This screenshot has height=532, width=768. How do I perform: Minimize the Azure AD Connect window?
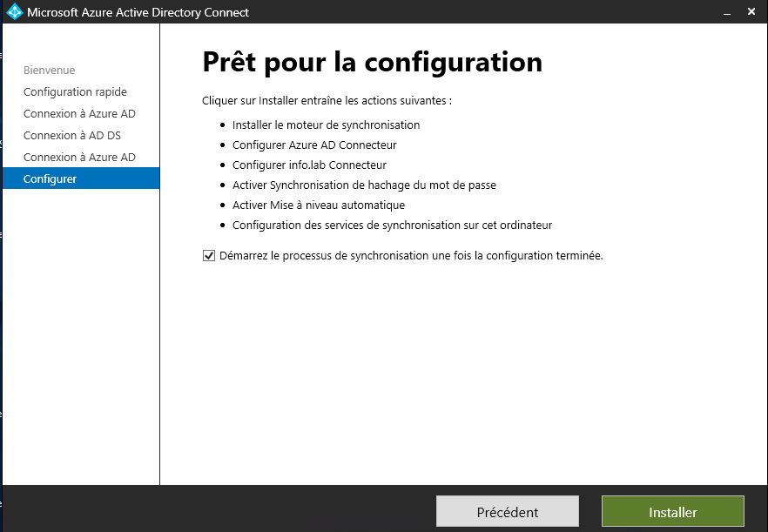click(727, 12)
